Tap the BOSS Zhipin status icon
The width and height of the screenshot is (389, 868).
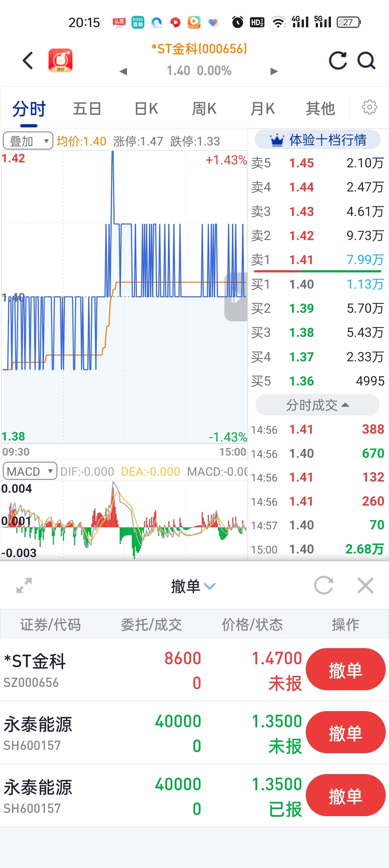coord(138,22)
